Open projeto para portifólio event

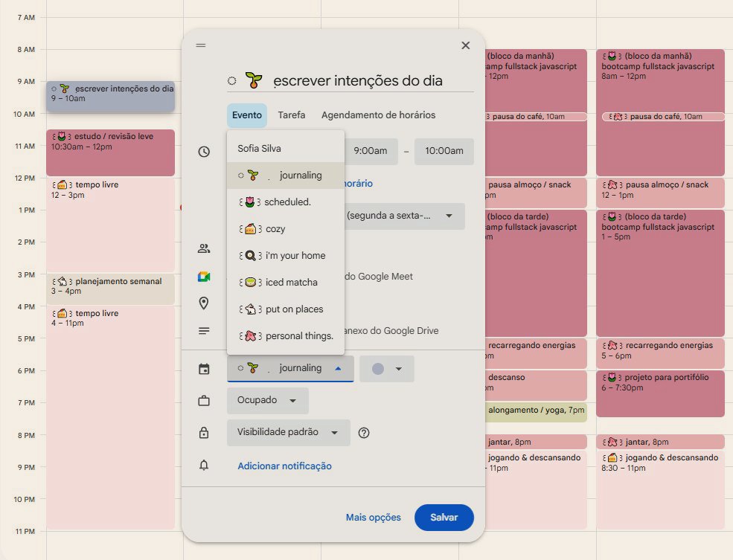660,393
